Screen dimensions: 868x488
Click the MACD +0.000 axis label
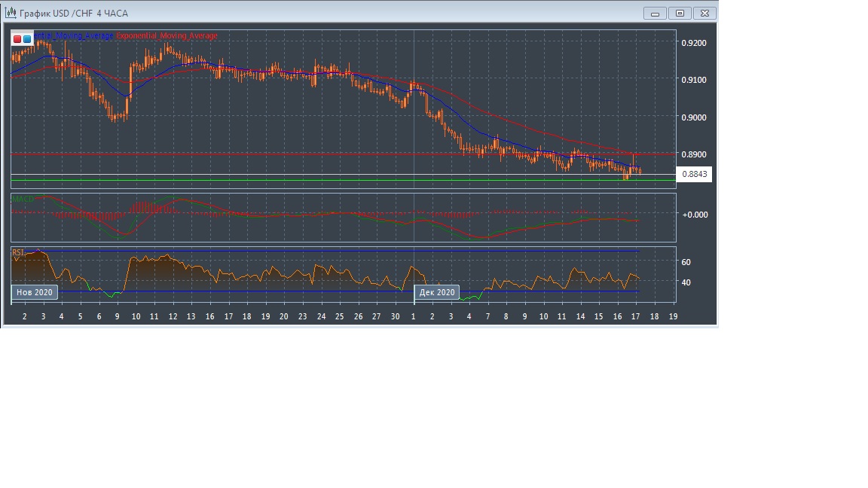pyautogui.click(x=695, y=215)
